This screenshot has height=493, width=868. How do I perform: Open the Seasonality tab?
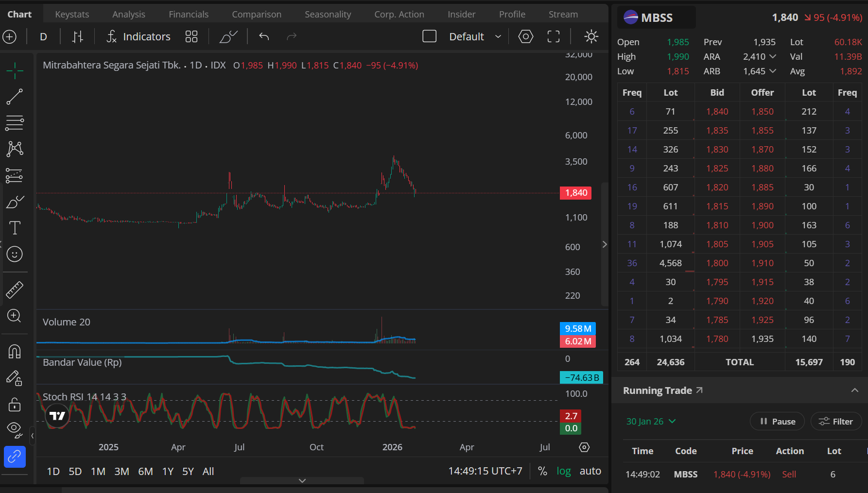point(328,14)
